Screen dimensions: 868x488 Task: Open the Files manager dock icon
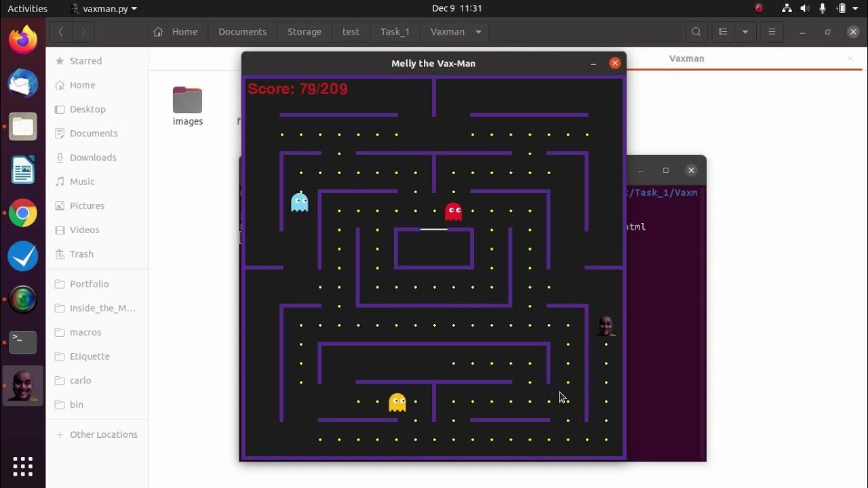tap(23, 127)
